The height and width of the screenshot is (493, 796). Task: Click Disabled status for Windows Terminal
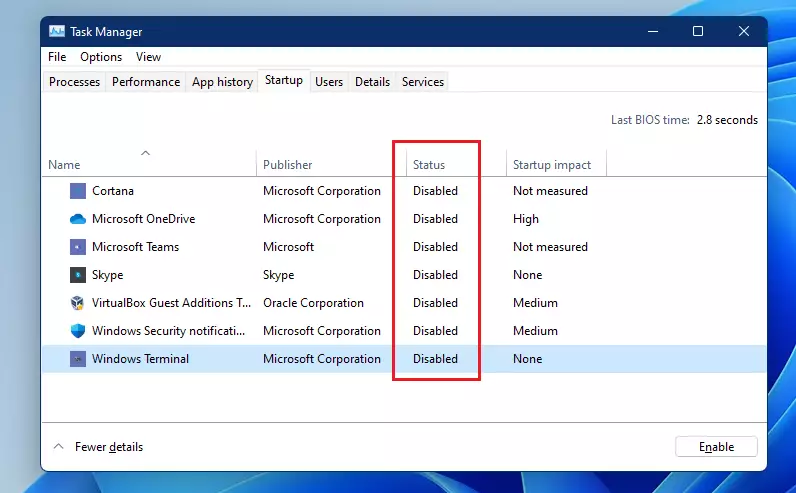tap(435, 359)
